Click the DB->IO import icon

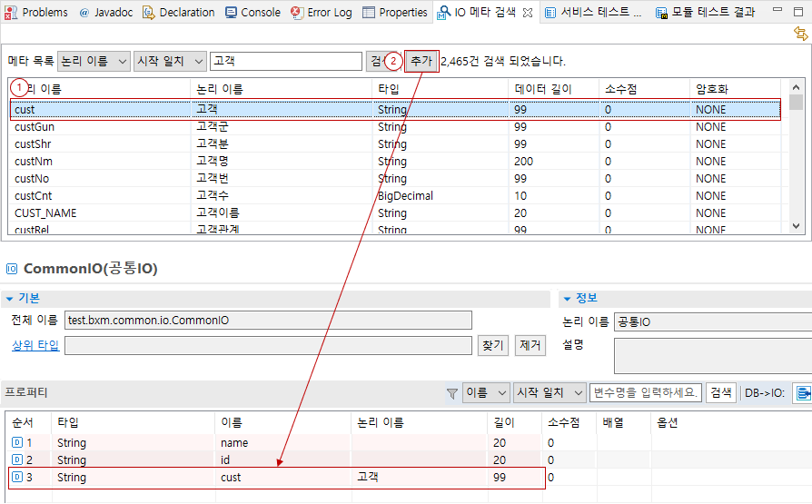click(802, 393)
